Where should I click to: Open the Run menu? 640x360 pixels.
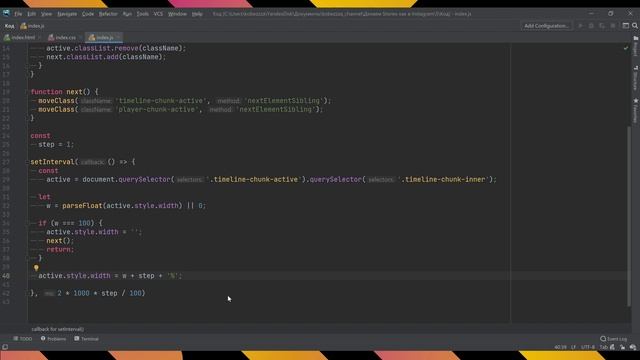[127, 14]
